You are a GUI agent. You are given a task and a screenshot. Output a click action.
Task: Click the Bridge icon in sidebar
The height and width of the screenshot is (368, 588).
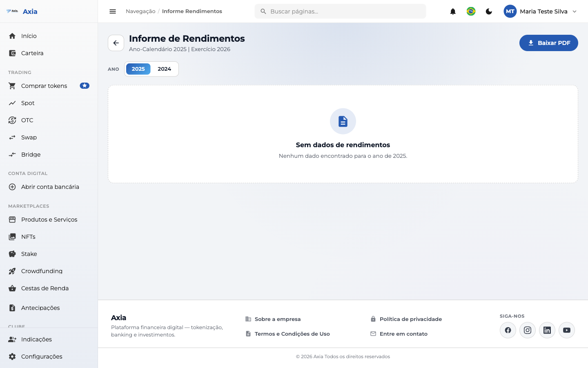12,155
